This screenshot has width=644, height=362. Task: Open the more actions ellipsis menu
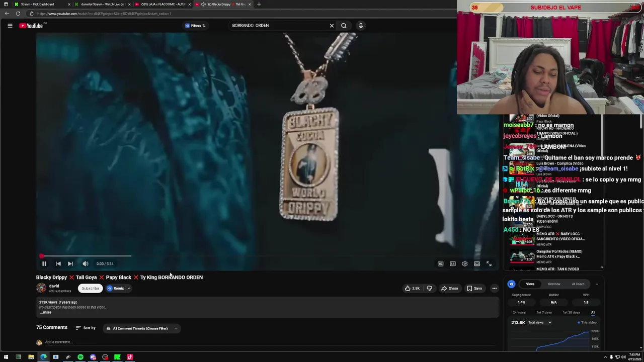pyautogui.click(x=495, y=289)
